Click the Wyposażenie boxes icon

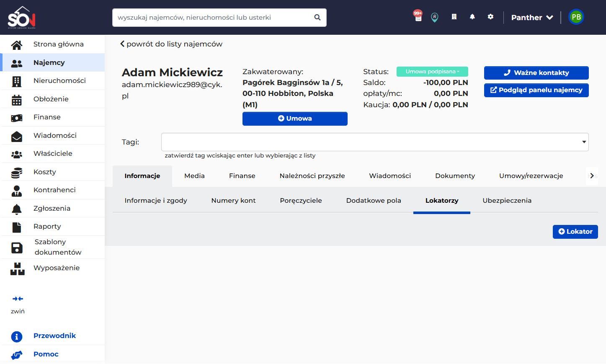pos(18,268)
